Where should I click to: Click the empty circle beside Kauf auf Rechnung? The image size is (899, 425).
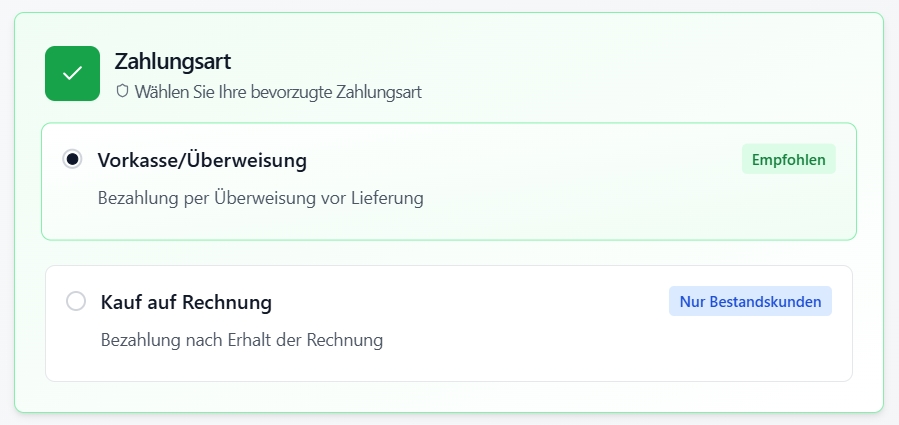[76, 301]
